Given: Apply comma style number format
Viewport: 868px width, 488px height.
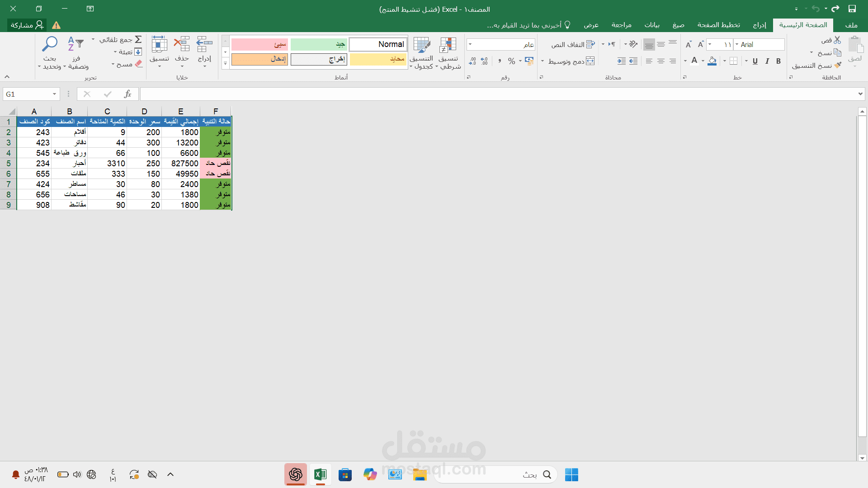Looking at the screenshot, I should tap(500, 61).
